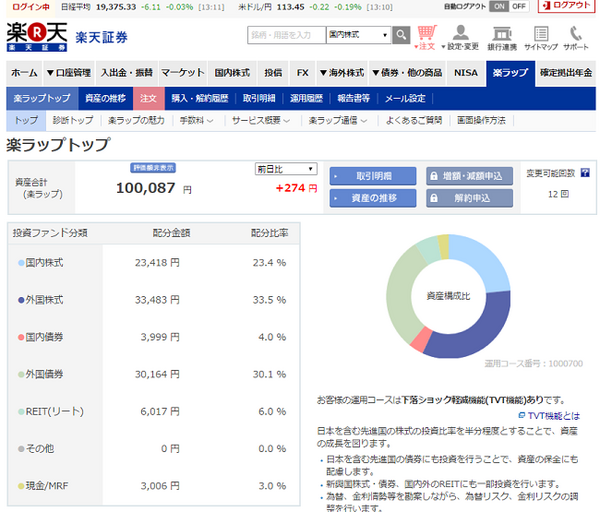Open the 国内株式 search category dropdown
This screenshot has width=600, height=512.
point(358,35)
